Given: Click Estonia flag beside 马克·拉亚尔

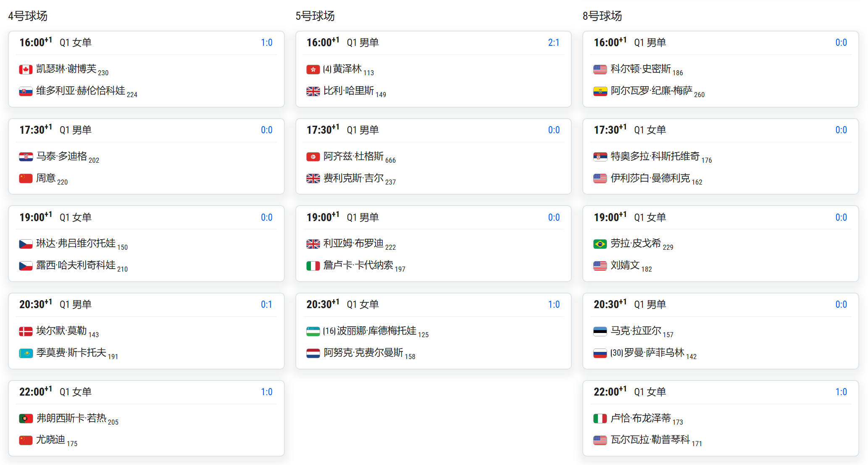Looking at the screenshot, I should click(600, 331).
